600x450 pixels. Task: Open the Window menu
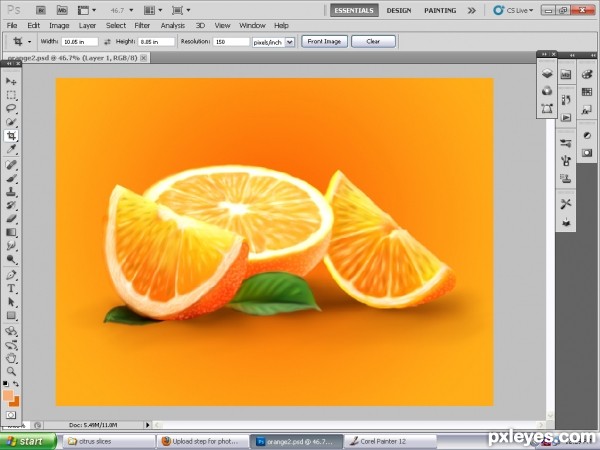click(252, 26)
